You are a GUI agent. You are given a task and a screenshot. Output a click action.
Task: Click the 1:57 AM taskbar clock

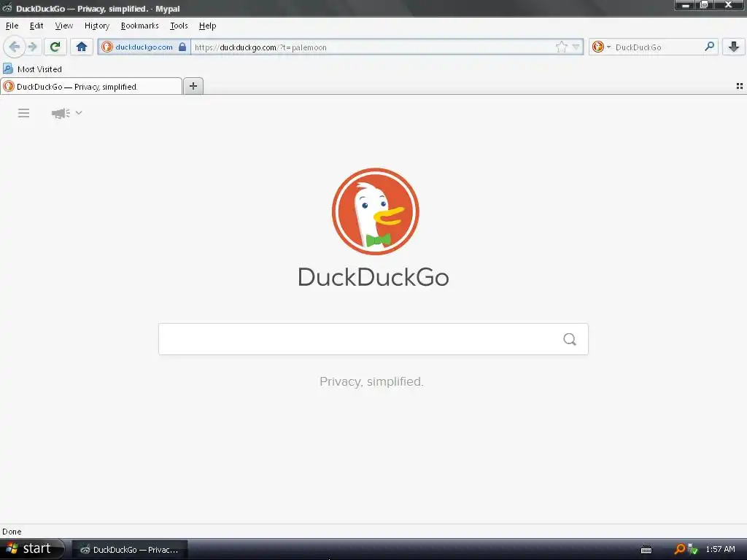720,549
